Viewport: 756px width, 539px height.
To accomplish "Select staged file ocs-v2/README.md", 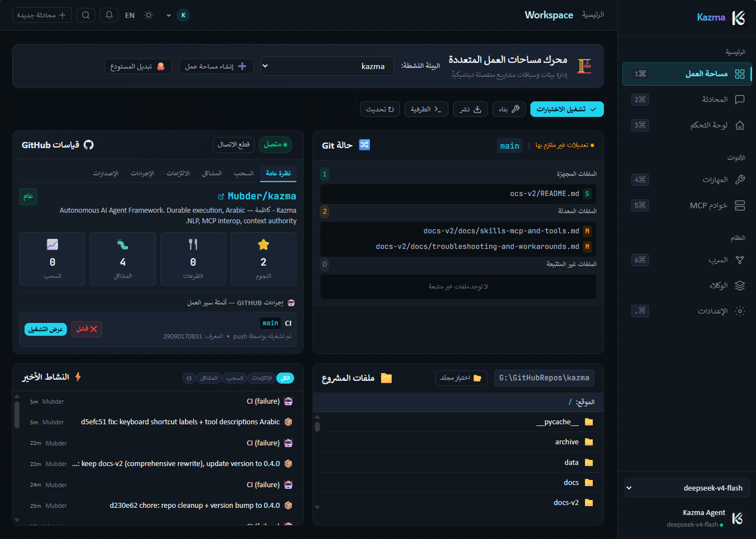I will pos(458,193).
